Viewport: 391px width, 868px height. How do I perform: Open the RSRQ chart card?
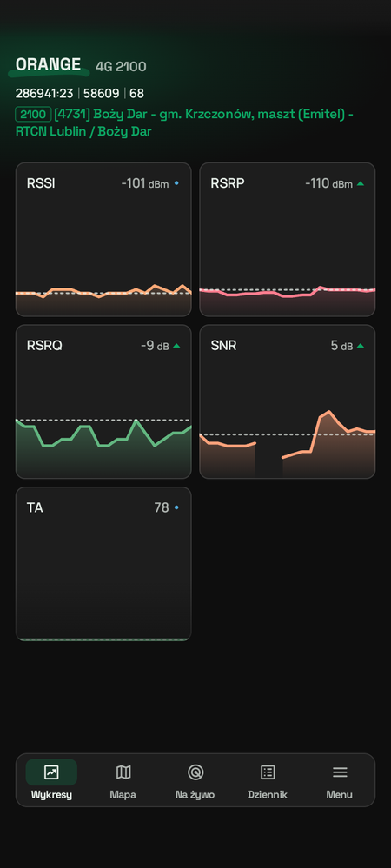[103, 401]
